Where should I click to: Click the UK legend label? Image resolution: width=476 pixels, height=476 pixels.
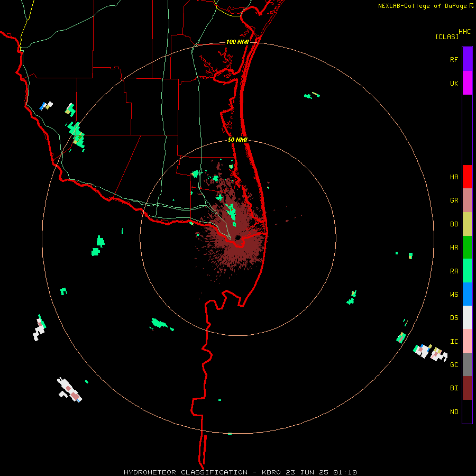click(x=454, y=83)
